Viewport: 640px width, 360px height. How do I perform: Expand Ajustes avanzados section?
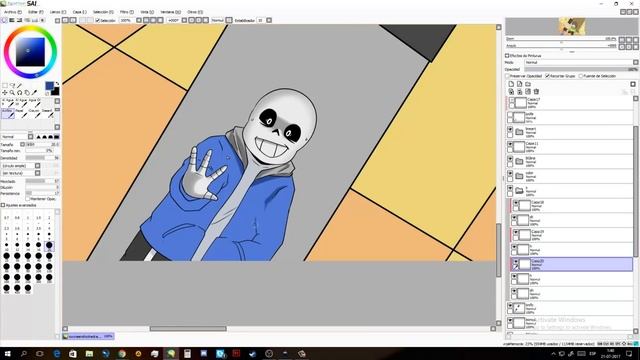pyautogui.click(x=3, y=205)
